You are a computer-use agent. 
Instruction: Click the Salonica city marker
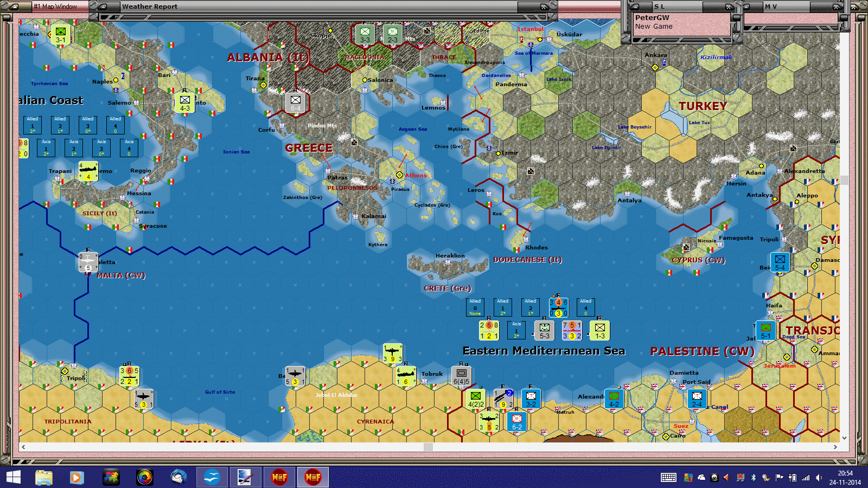coord(365,80)
